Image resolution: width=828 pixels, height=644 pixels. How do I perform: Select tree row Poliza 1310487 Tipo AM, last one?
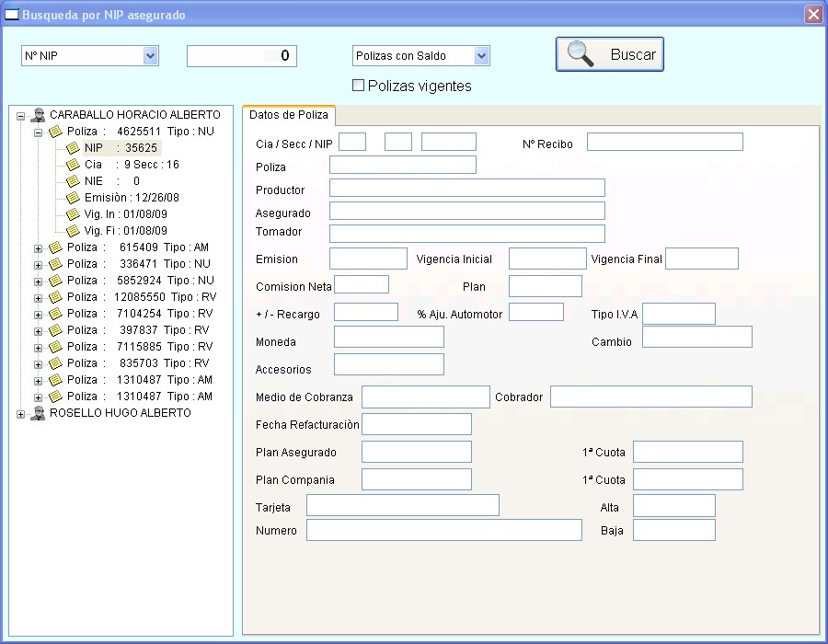[x=140, y=397]
